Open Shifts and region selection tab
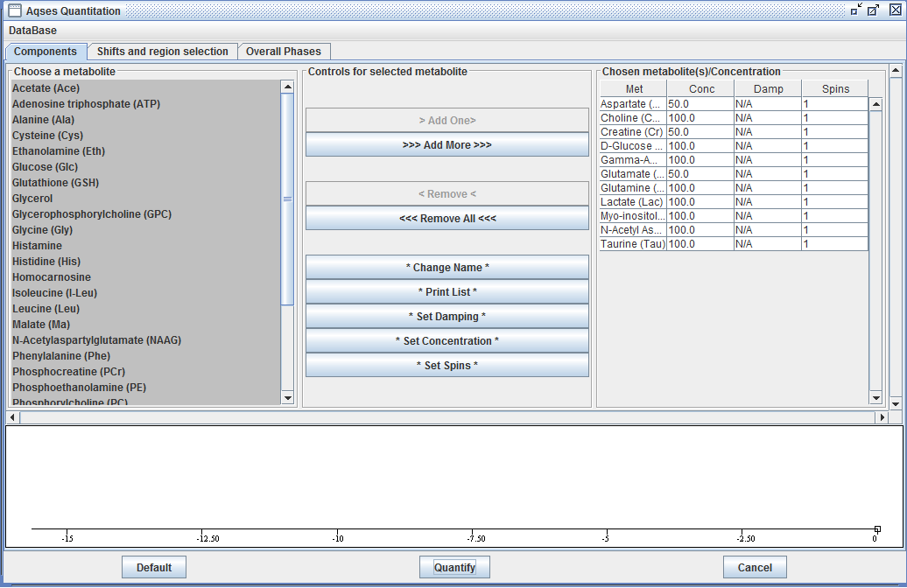 point(163,52)
